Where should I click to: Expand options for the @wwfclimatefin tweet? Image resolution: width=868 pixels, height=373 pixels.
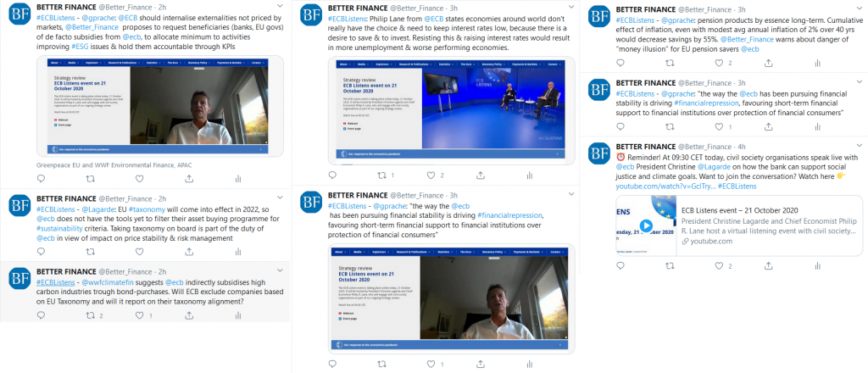(x=280, y=271)
